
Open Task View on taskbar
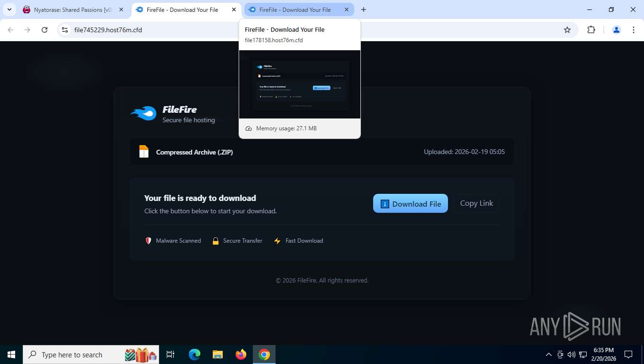pos(170,355)
